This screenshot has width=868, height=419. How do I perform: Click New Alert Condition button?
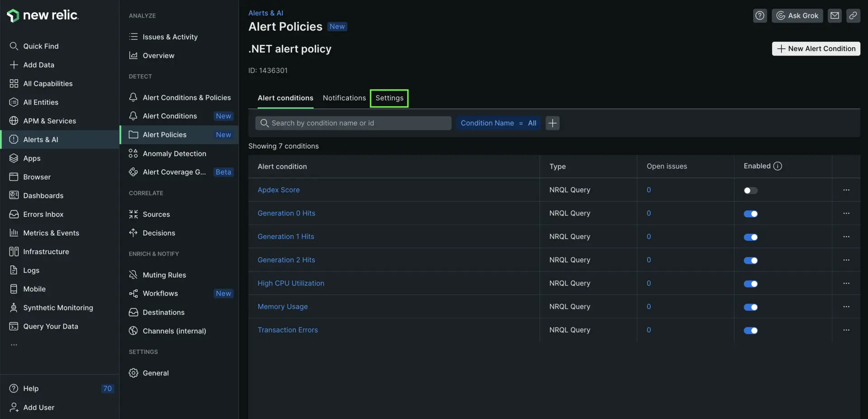click(816, 48)
